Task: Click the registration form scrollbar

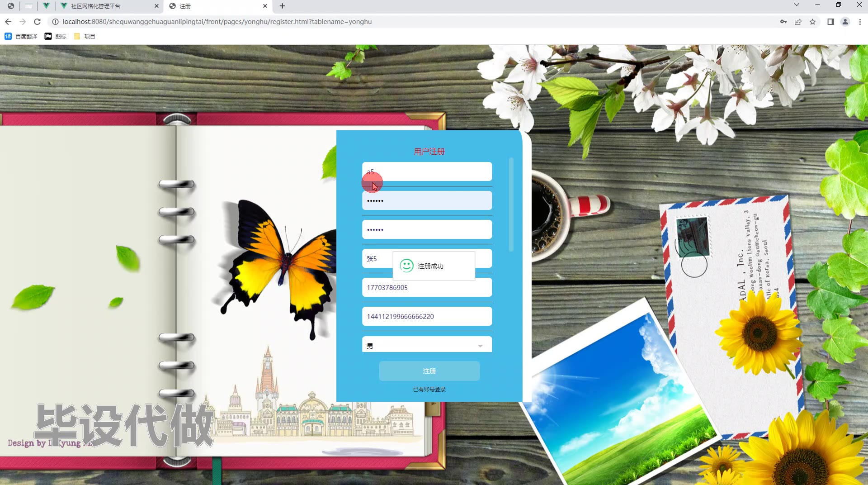Action: [x=511, y=204]
